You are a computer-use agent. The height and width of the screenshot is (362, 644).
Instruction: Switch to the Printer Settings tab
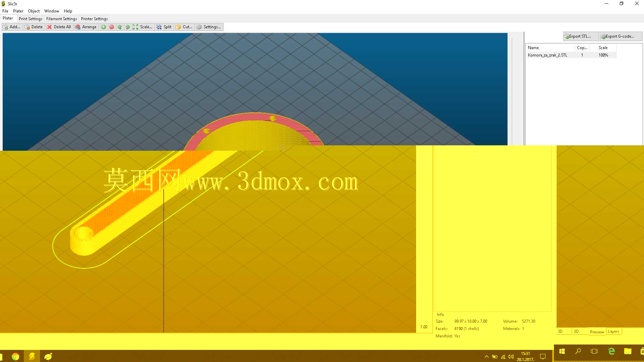click(x=94, y=19)
